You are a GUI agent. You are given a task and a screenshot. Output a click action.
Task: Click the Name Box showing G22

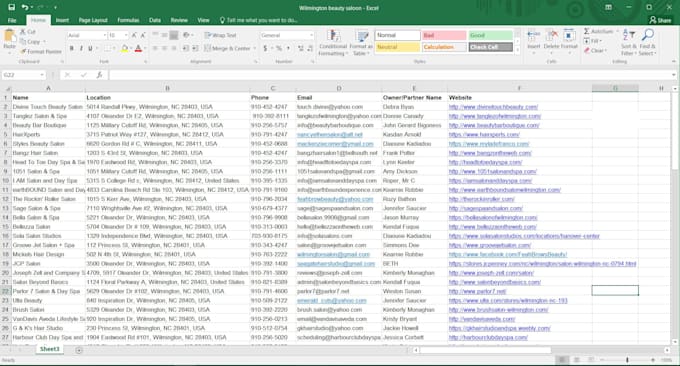pyautogui.click(x=24, y=75)
